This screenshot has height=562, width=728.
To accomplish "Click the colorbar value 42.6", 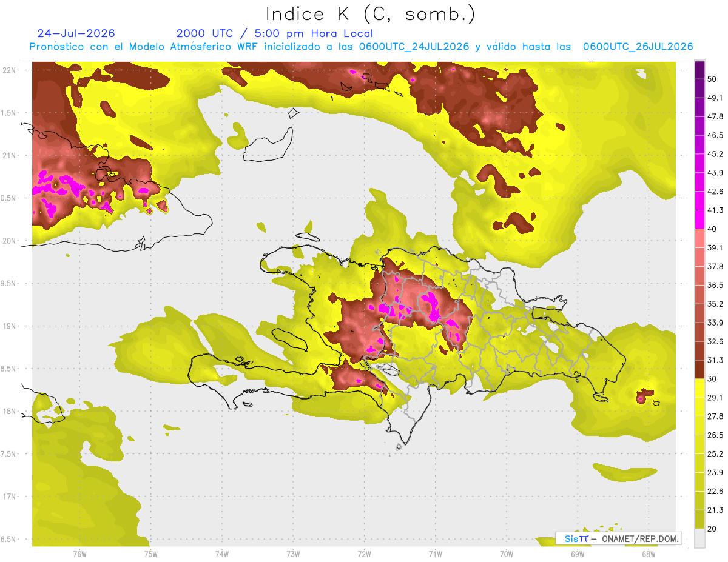I will coord(715,192).
